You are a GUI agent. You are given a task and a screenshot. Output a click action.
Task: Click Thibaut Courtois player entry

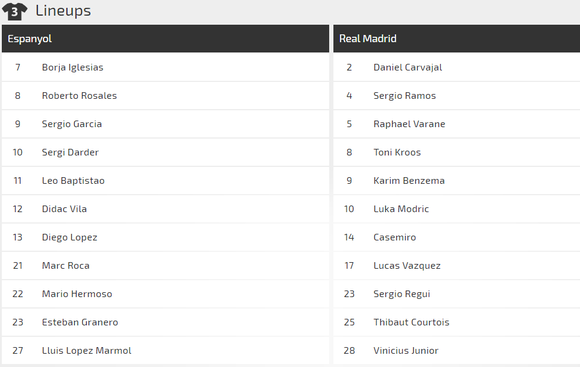tap(456, 322)
